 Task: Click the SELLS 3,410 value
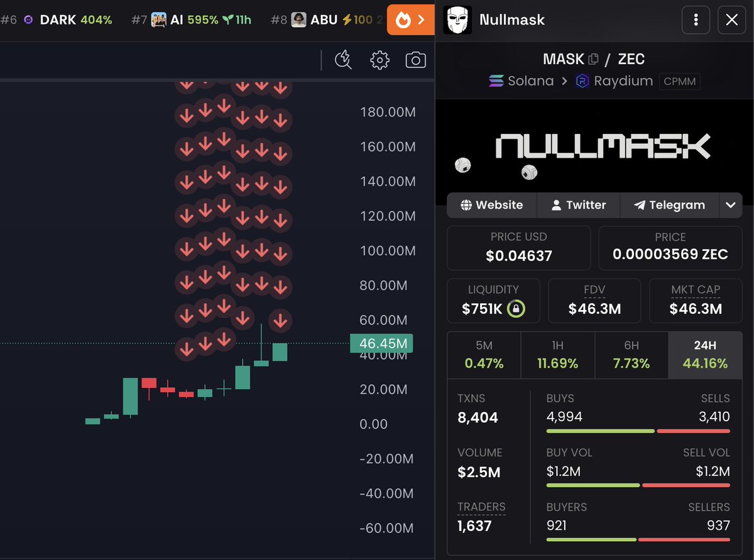pyautogui.click(x=714, y=417)
